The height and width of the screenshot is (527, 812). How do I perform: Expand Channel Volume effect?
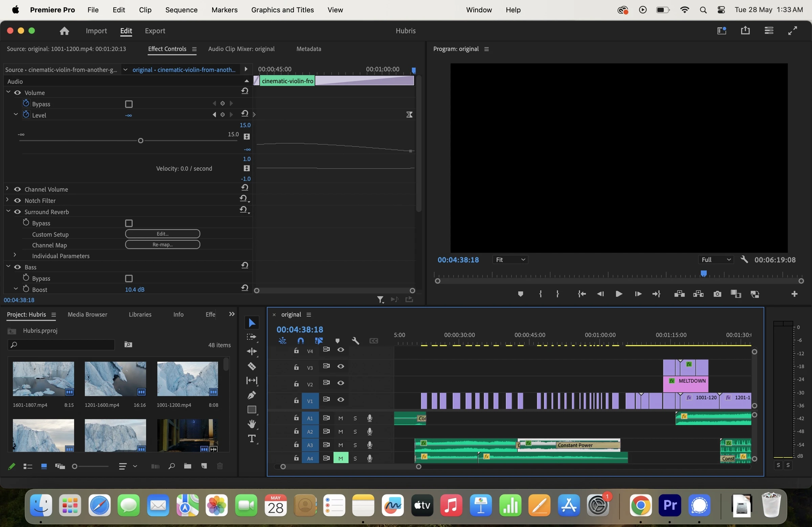coord(7,189)
